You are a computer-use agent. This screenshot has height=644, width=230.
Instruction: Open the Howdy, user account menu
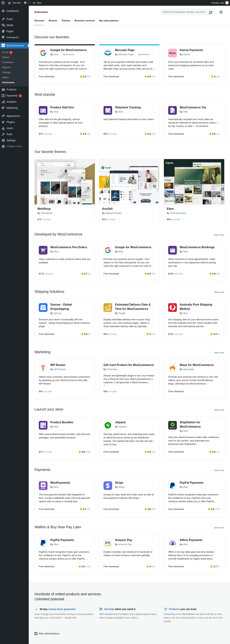click(220, 3)
